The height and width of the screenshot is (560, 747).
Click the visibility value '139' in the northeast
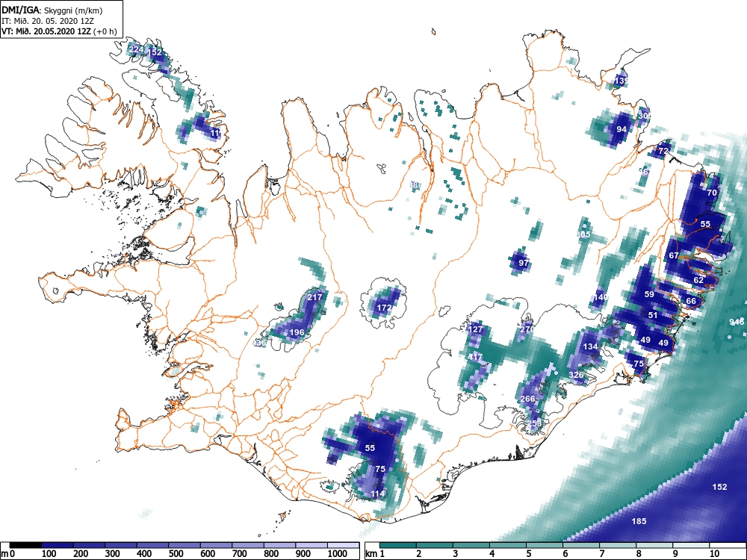pos(620,81)
